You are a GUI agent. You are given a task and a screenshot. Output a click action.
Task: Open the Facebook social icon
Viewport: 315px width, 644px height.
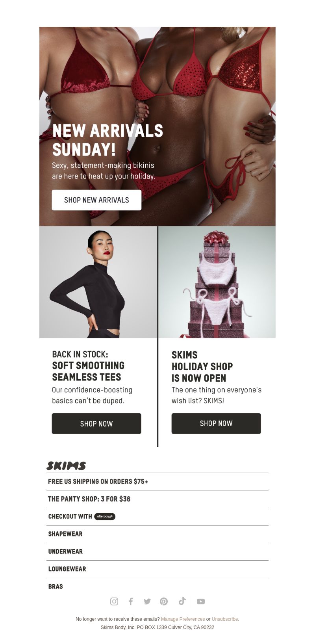pyautogui.click(x=131, y=601)
